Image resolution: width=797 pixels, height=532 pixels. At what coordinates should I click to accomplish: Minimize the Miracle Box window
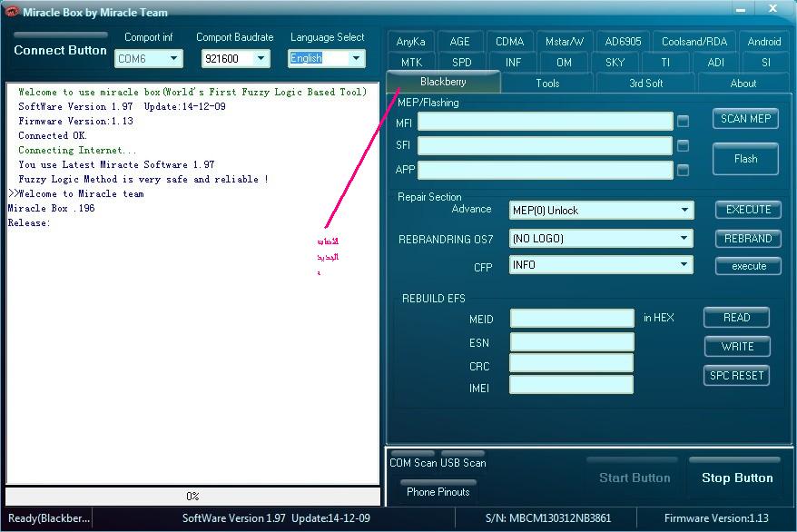(741, 9)
